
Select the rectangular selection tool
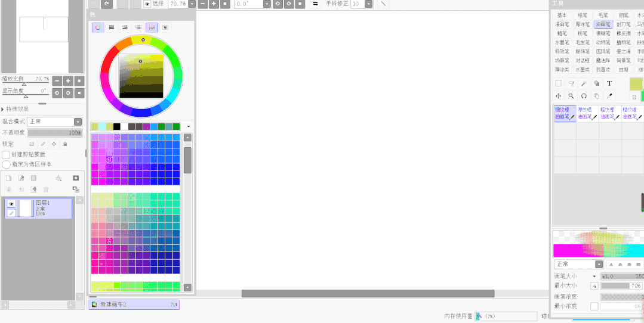(558, 83)
